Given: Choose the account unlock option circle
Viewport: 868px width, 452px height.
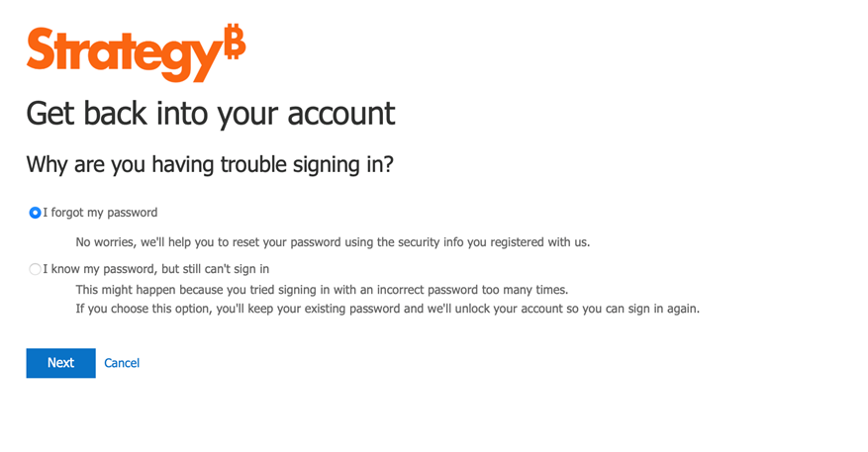Looking at the screenshot, I should pyautogui.click(x=36, y=269).
